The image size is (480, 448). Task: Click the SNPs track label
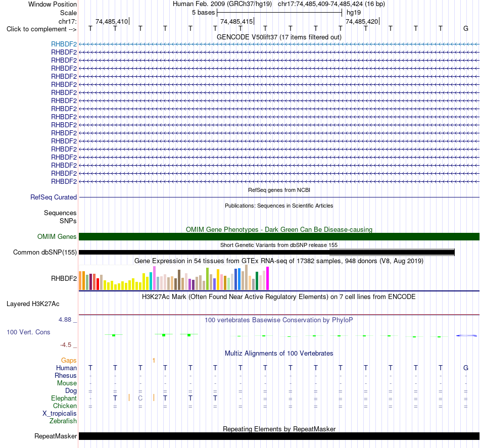[68, 221]
